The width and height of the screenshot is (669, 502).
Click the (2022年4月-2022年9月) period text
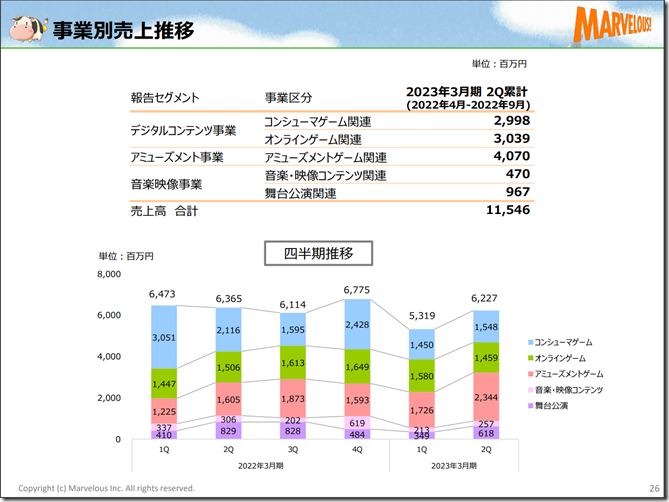468,105
